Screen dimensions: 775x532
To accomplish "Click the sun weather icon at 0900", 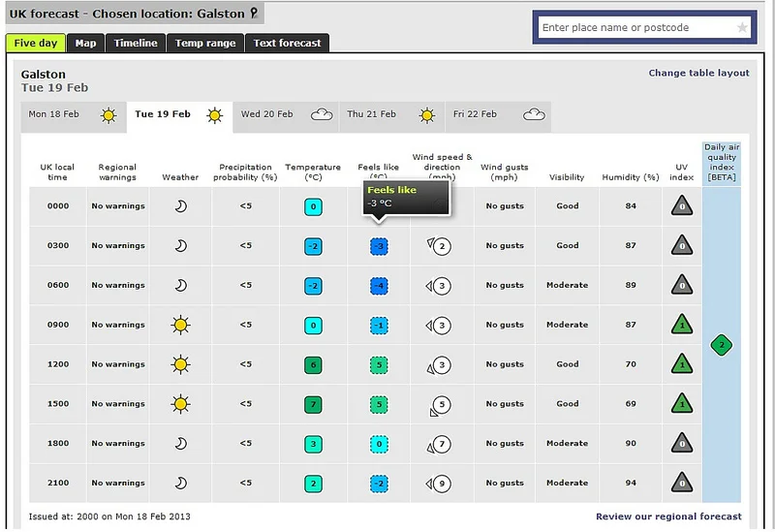I will 180,326.
